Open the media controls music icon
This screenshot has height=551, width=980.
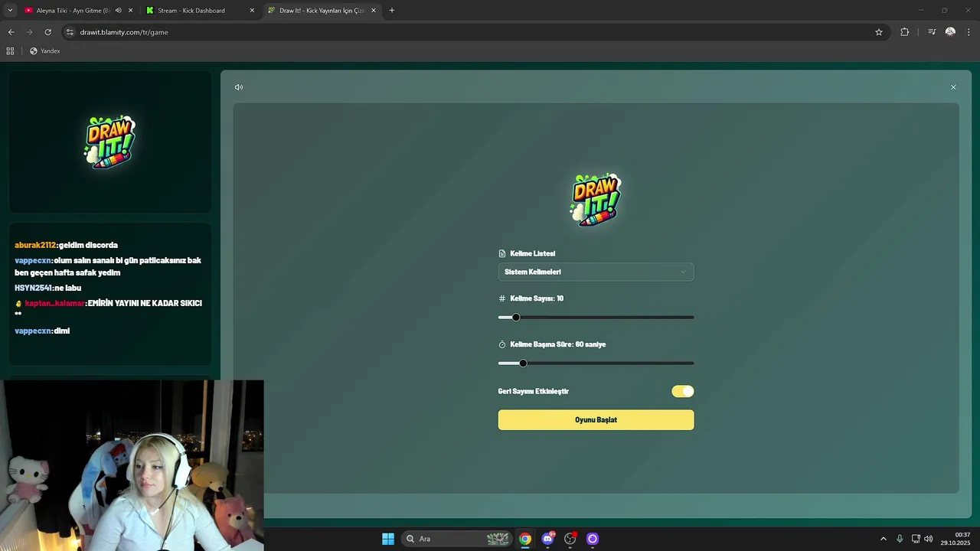click(932, 32)
